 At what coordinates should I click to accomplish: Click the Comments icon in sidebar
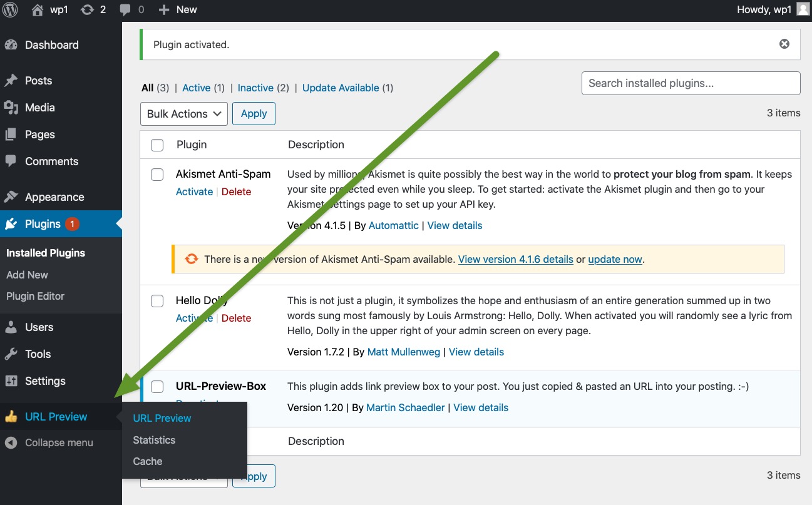[x=11, y=161]
